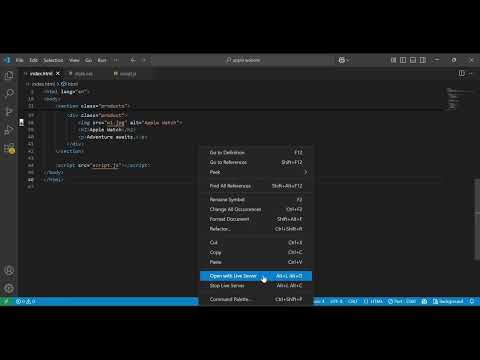The height and width of the screenshot is (360, 480).
Task: Open the Copilot chat icon in title bar
Action: point(341,60)
